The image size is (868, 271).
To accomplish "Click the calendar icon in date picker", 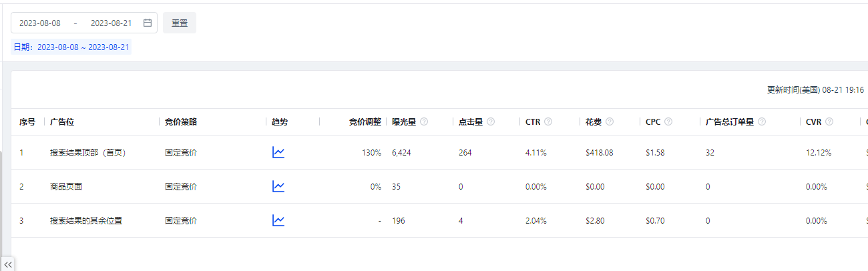I will click(x=148, y=23).
